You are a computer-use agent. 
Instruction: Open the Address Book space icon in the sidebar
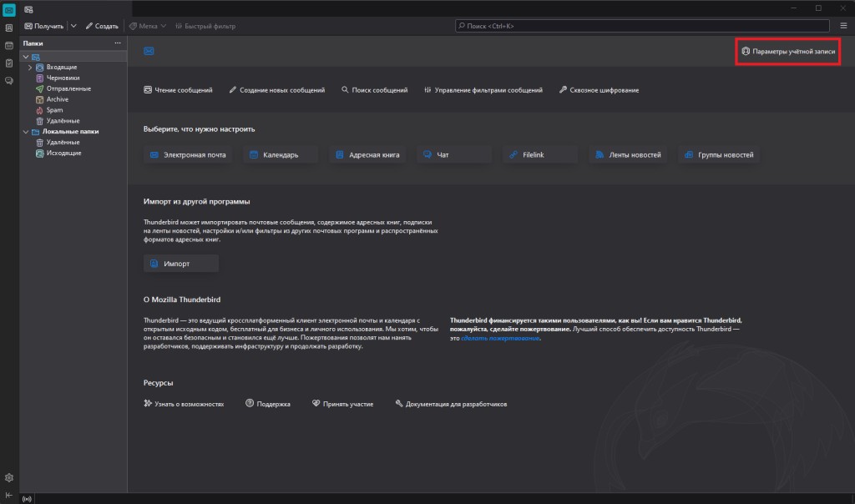(9, 28)
